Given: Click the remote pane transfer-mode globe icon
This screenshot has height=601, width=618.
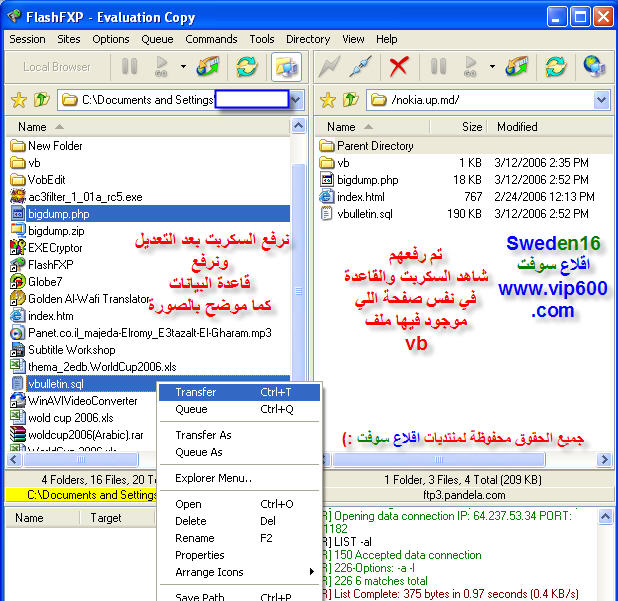Looking at the screenshot, I should click(517, 67).
